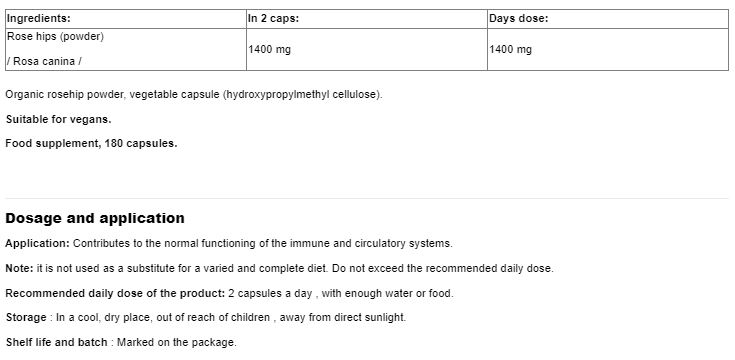This screenshot has height=360, width=735.
Task: Click the immune and circulatory systems sentence
Action: click(262, 244)
